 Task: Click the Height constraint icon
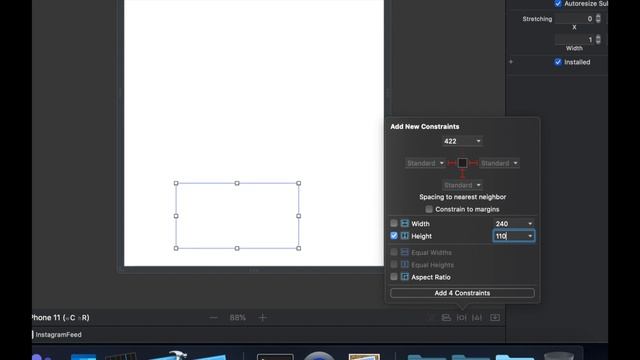click(404, 236)
